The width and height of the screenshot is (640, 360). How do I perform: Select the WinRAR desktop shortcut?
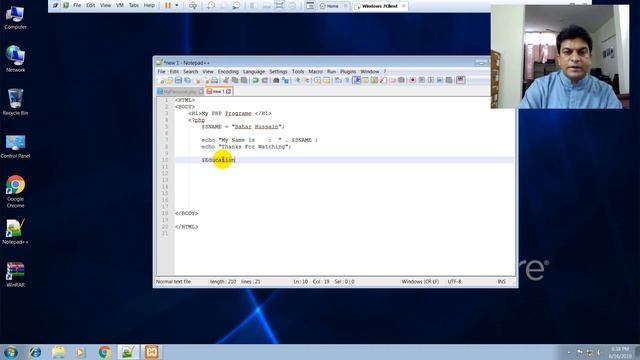click(x=16, y=274)
